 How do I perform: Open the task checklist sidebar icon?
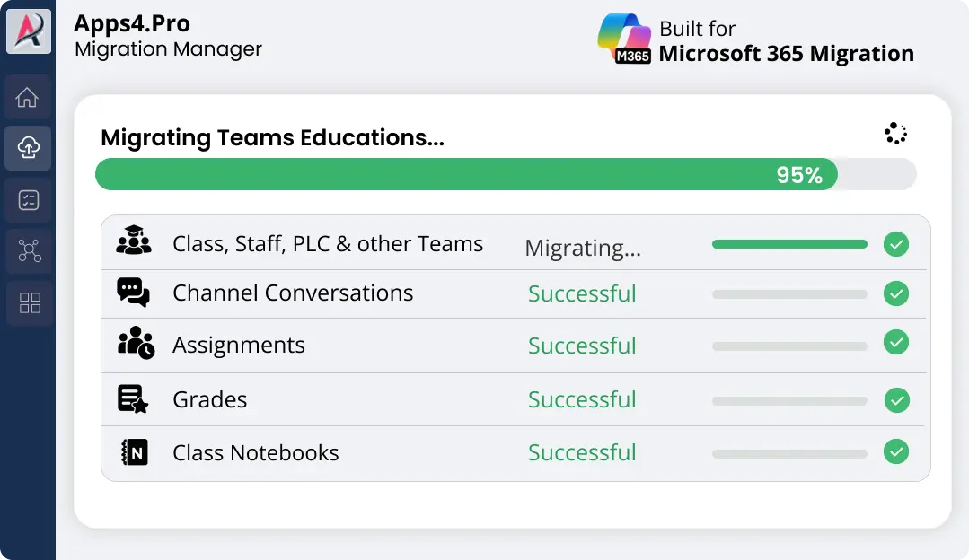29,200
